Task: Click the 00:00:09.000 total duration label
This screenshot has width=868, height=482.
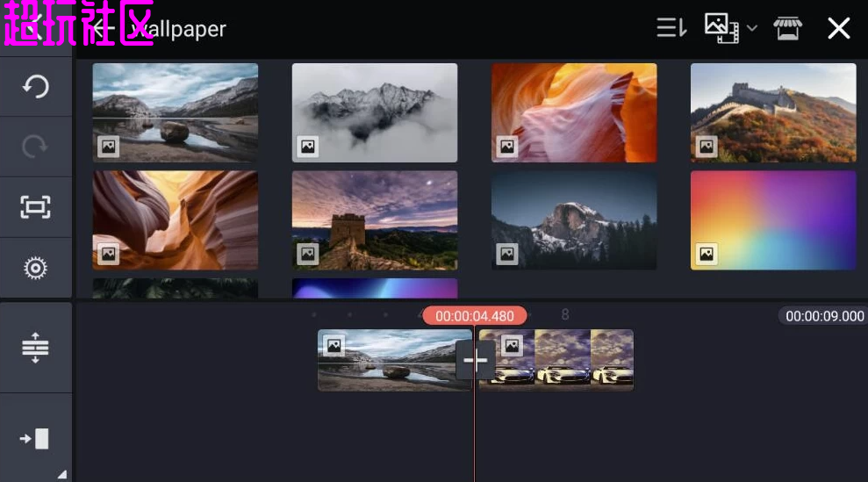Action: (824, 316)
